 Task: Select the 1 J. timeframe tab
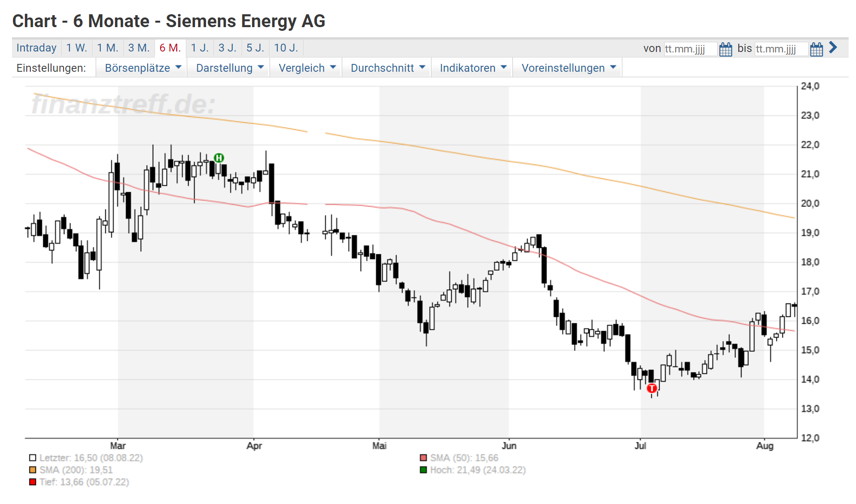tap(200, 48)
